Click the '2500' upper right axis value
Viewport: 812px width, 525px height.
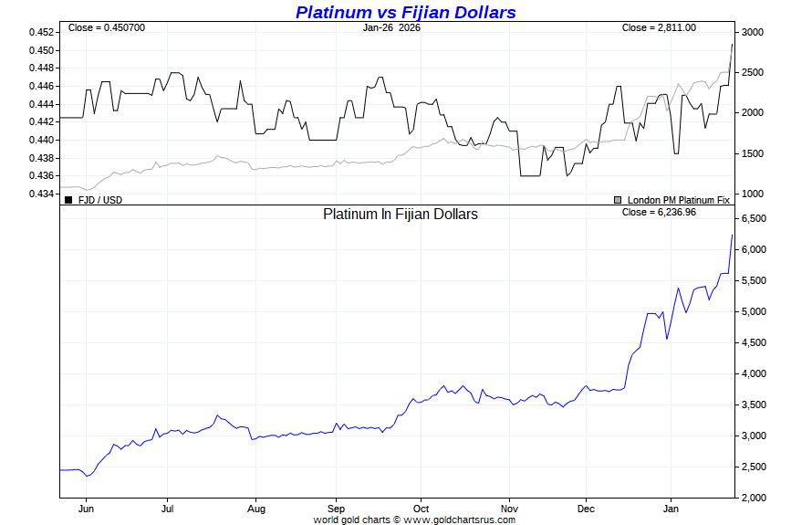[x=753, y=73]
